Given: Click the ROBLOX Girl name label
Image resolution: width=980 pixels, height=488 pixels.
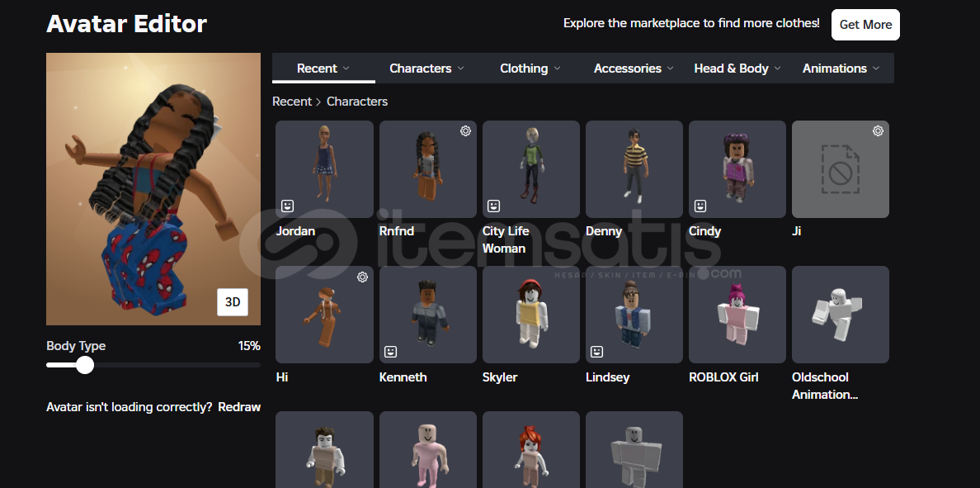Looking at the screenshot, I should [x=723, y=377].
